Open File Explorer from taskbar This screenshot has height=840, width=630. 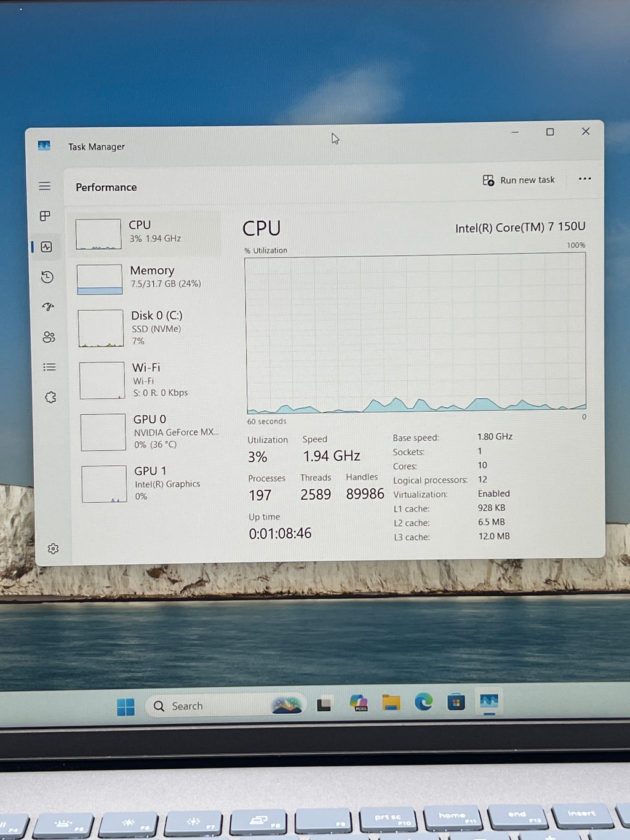pos(391,702)
